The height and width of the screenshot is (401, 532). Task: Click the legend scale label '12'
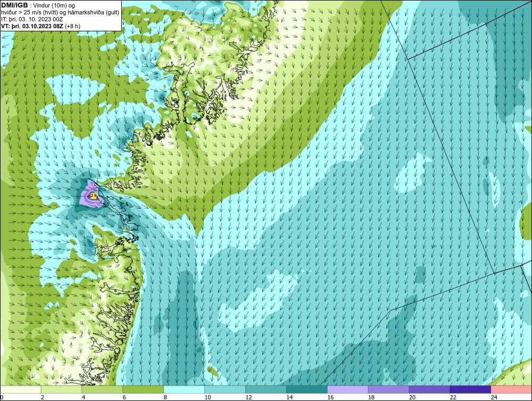coord(248,398)
